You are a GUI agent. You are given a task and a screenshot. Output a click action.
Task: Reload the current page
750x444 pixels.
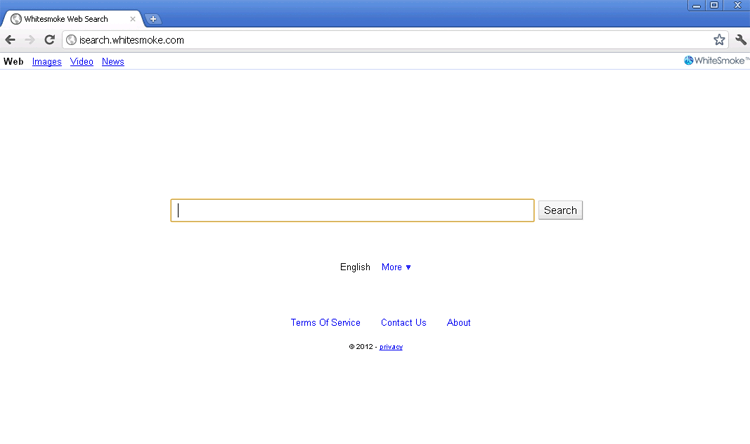coord(49,40)
